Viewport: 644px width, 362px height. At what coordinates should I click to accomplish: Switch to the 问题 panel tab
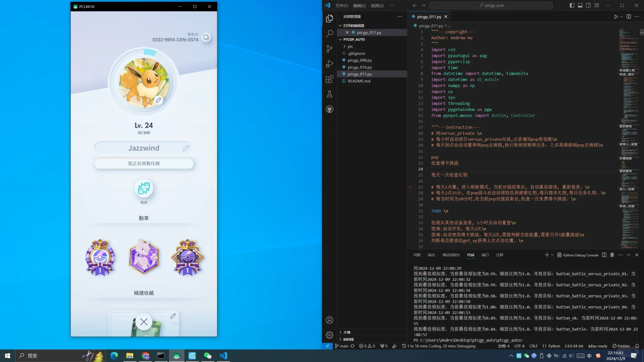417,255
